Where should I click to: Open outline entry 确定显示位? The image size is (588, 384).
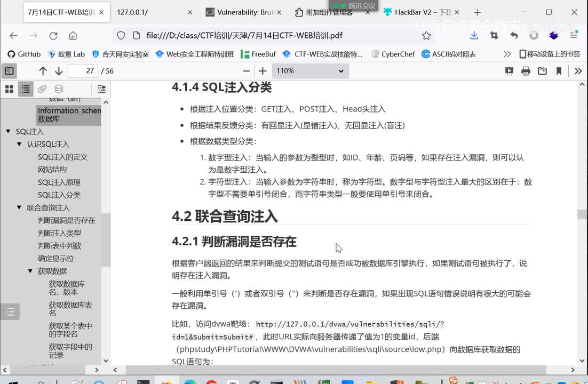pos(55,258)
